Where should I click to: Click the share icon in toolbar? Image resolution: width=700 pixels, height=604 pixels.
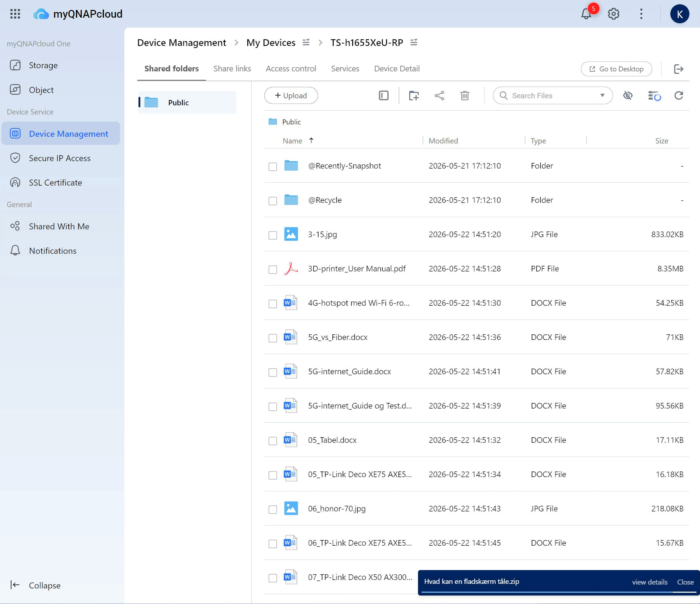439,95
